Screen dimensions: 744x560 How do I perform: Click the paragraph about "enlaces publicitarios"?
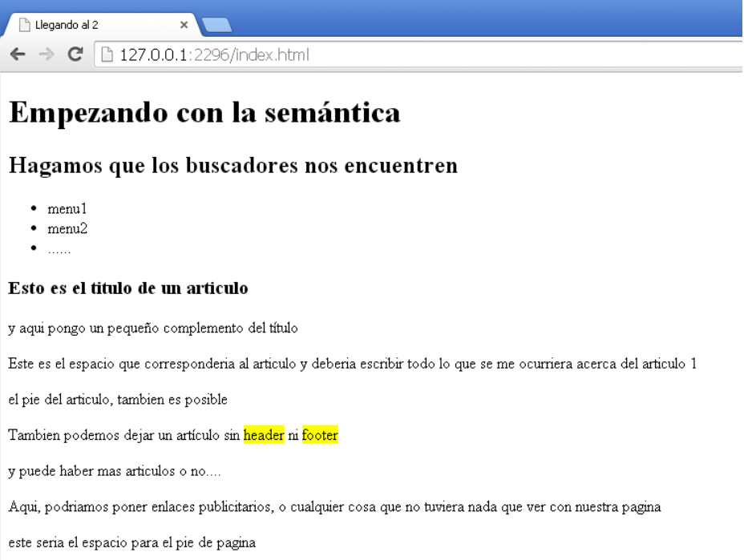coord(334,507)
